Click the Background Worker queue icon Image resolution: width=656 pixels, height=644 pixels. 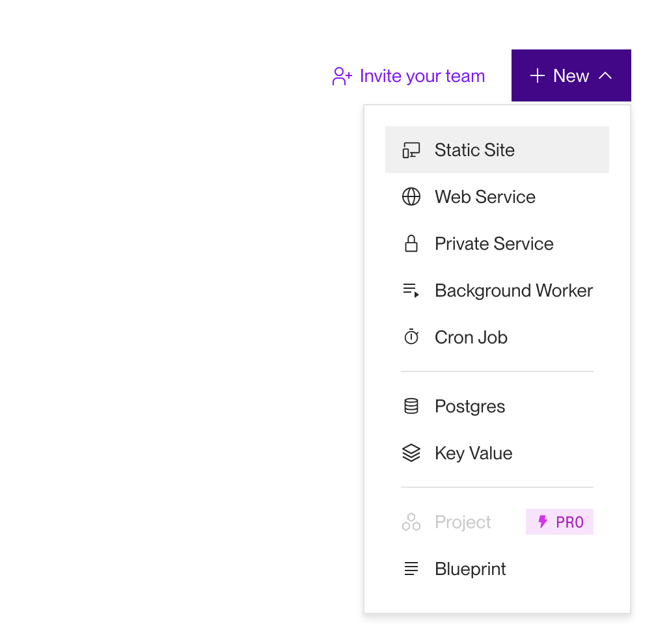tap(411, 290)
